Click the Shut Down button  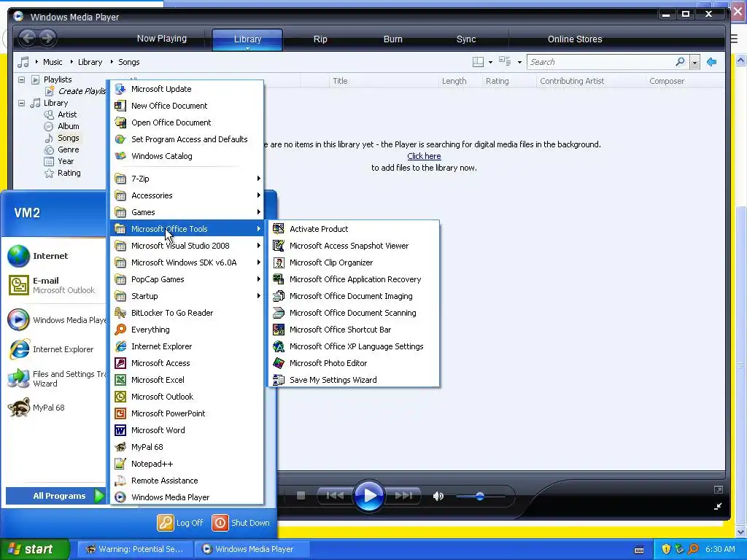[x=241, y=523]
